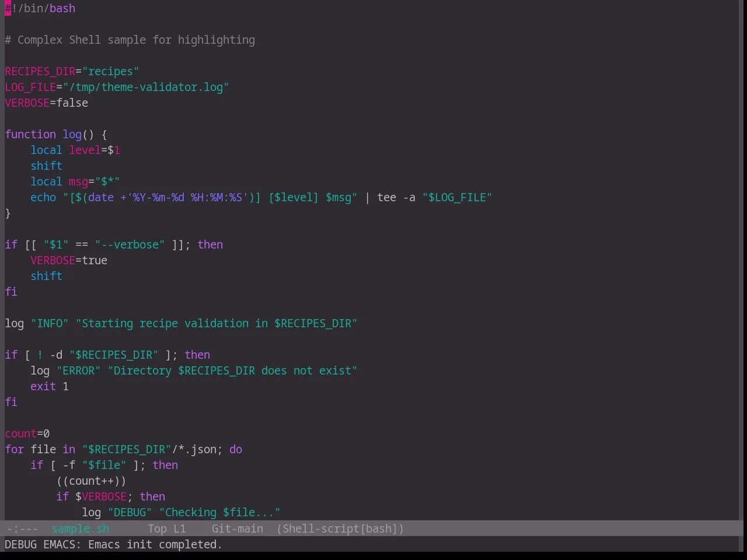
Task: Click the 'shift' after VERBOSE=true
Action: pos(47,276)
